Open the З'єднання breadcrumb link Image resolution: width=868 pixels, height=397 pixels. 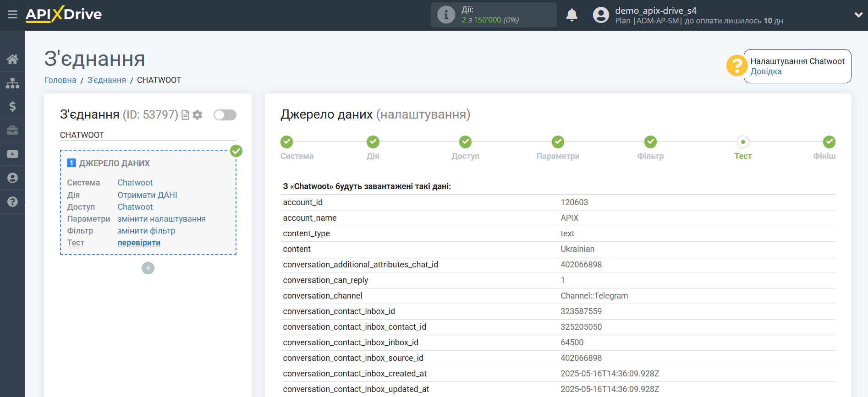click(107, 80)
